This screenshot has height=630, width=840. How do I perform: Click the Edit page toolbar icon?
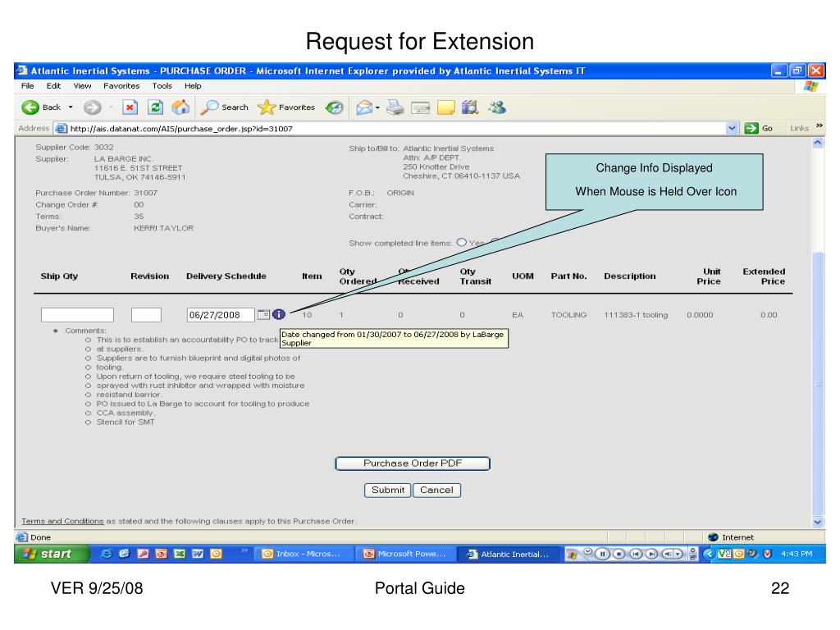[421, 108]
